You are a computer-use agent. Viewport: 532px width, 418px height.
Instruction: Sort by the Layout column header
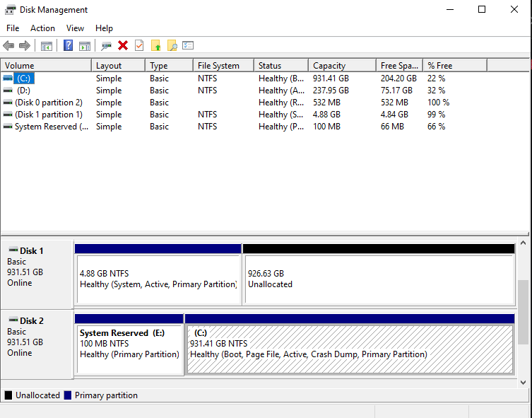[119, 66]
